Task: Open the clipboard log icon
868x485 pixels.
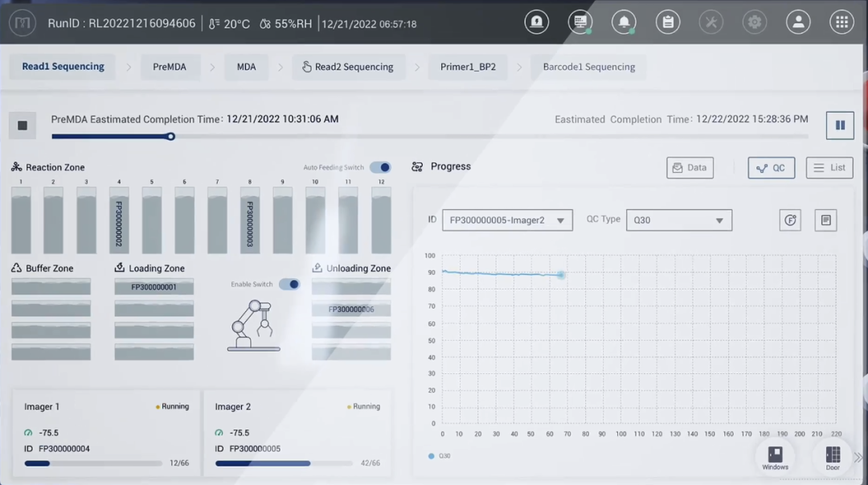Action: tap(667, 23)
